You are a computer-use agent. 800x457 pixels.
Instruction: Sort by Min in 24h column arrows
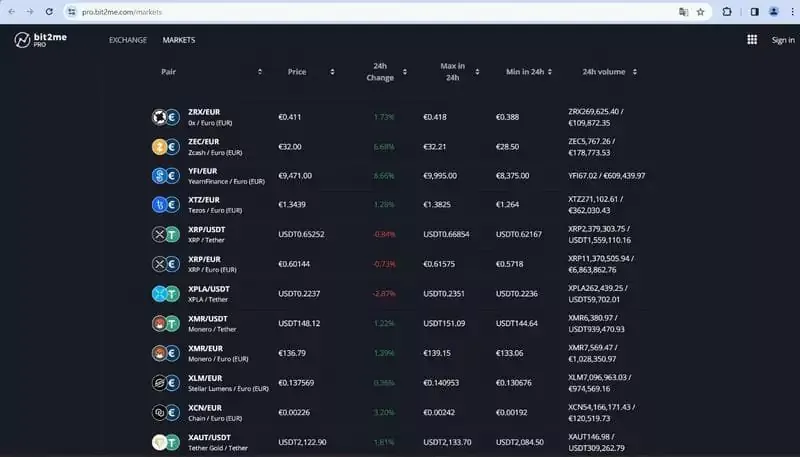pyautogui.click(x=549, y=72)
